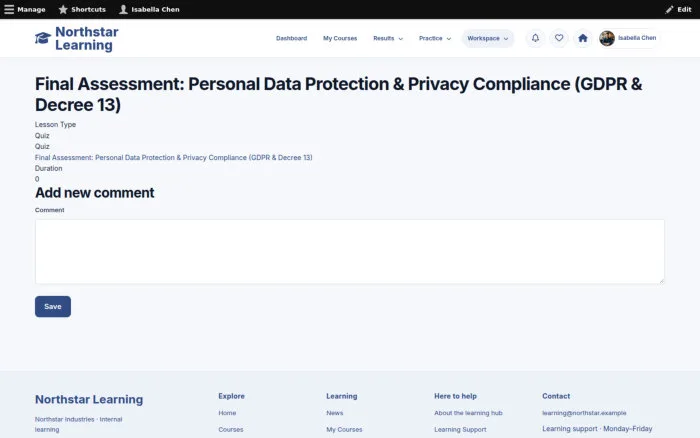Open the Manage hamburger menu

coord(25,9)
